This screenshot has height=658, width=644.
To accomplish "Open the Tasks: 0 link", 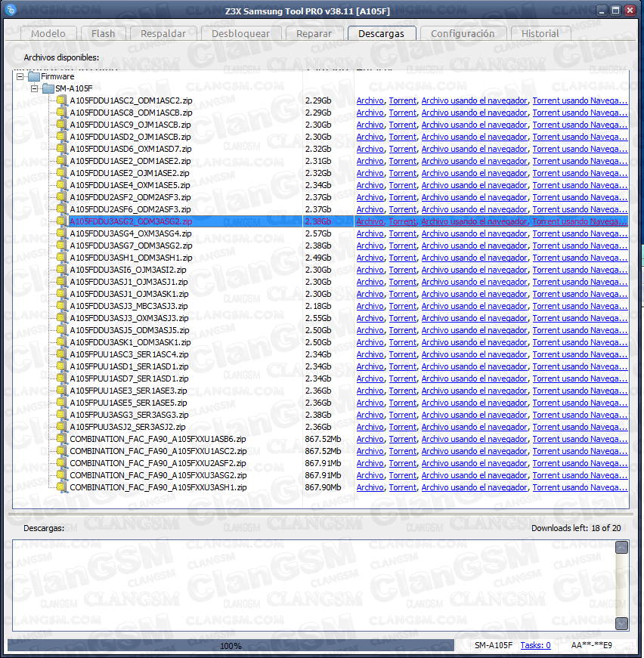I will 536,645.
